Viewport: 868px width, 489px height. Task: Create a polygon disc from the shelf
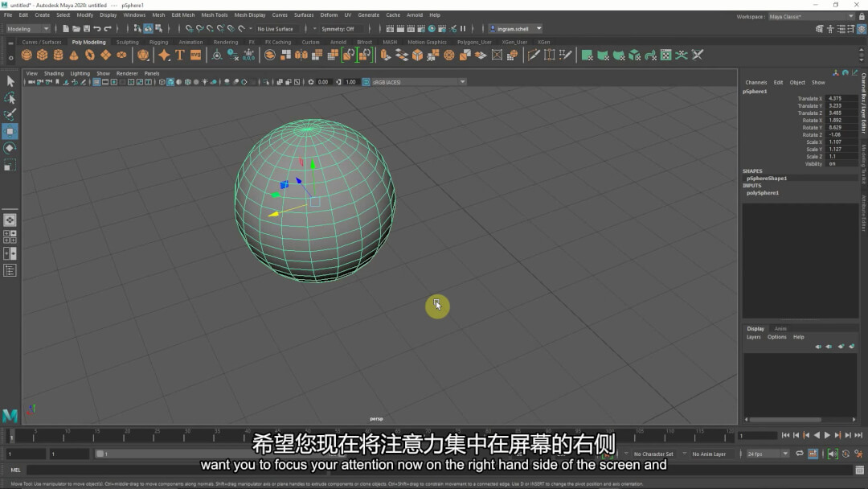click(x=121, y=55)
